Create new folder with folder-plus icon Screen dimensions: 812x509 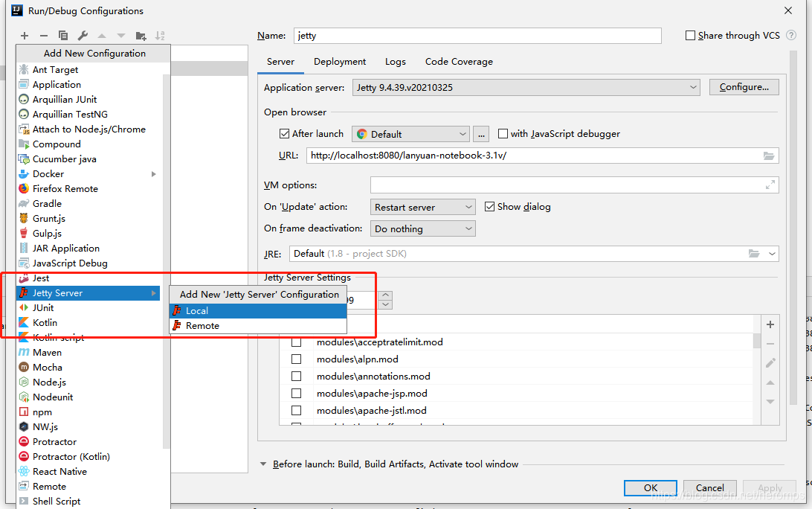pyautogui.click(x=141, y=36)
